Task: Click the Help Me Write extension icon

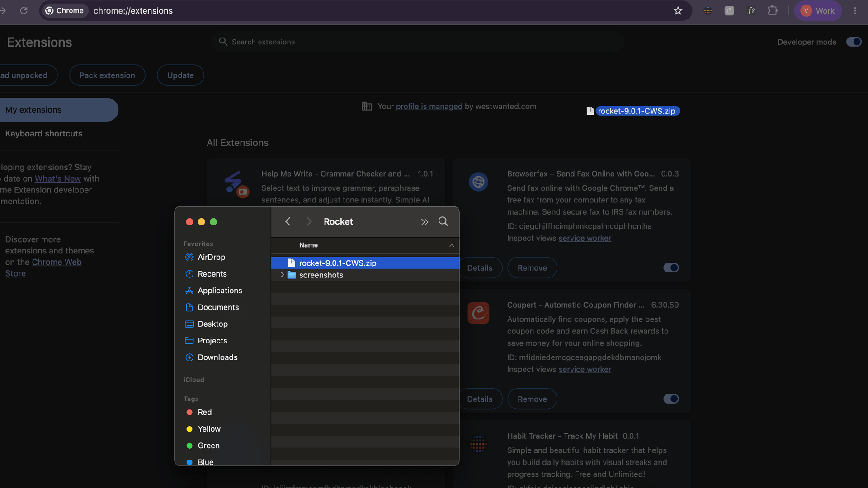Action: click(236, 184)
